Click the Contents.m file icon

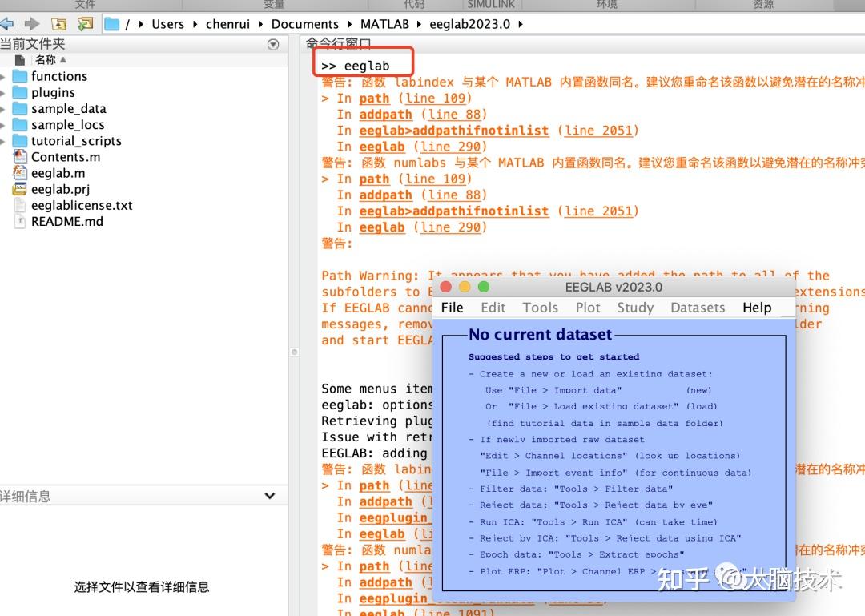[x=20, y=157]
